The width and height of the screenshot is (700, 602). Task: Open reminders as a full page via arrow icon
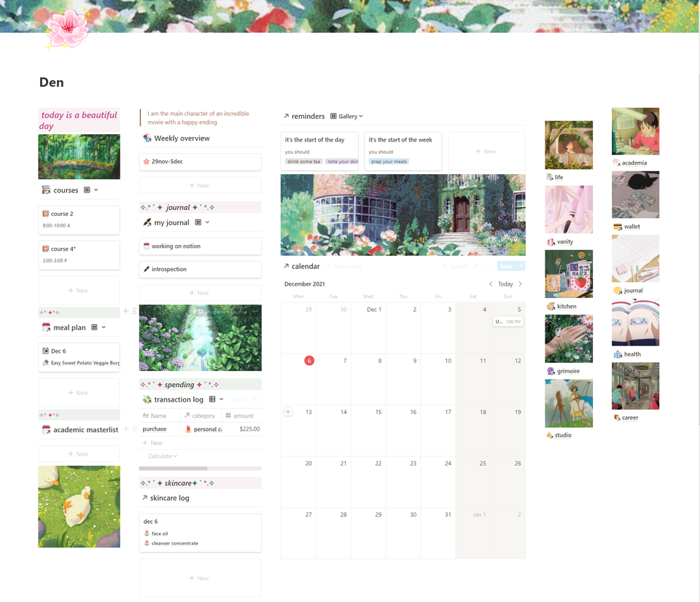click(286, 116)
